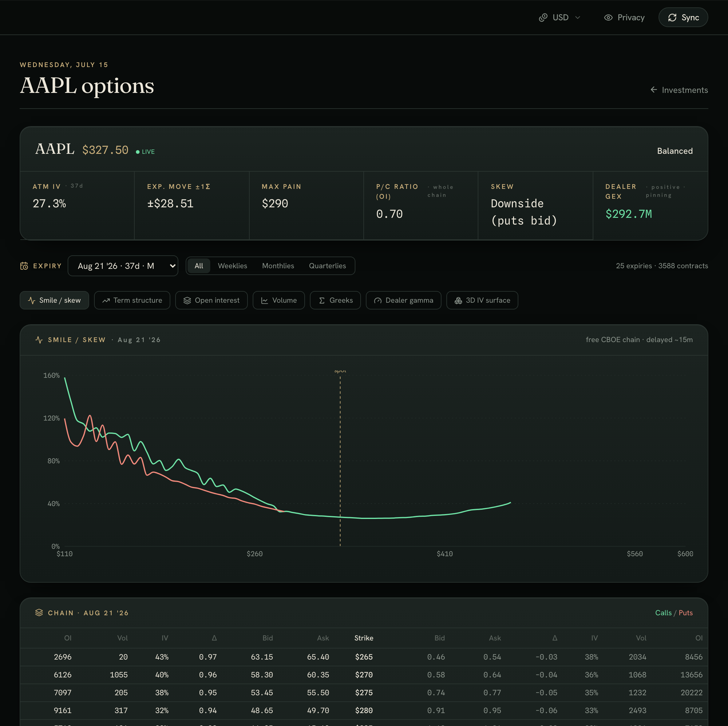This screenshot has height=726, width=728.
Task: Click the Strike column header
Action: pyautogui.click(x=364, y=638)
